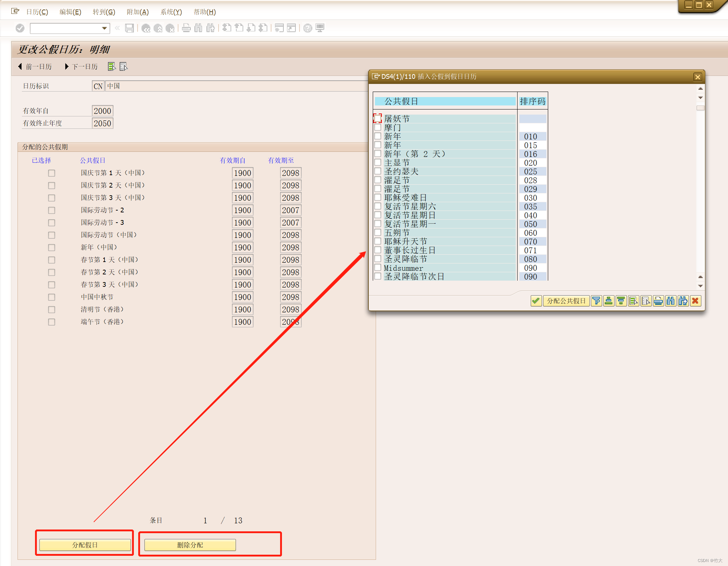Viewport: 728px width, 566px height.
Task: Click the red X cancel icon in the dialog
Action: click(696, 301)
